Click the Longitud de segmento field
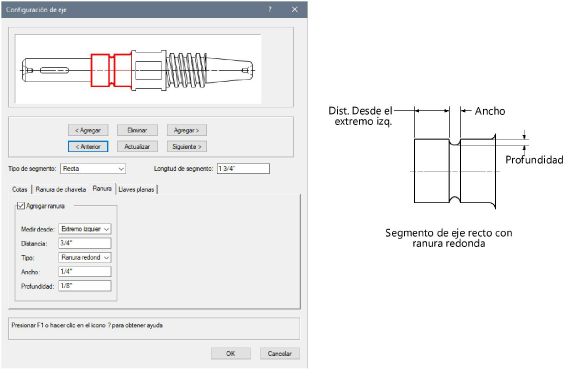 tap(243, 169)
